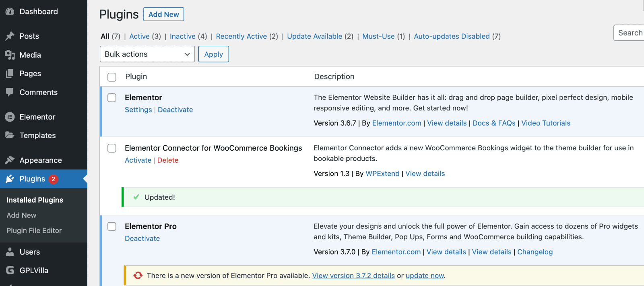Screen dimensions: 644x286
Task: Open the Plugin File Editor submenu
Action: (34, 230)
